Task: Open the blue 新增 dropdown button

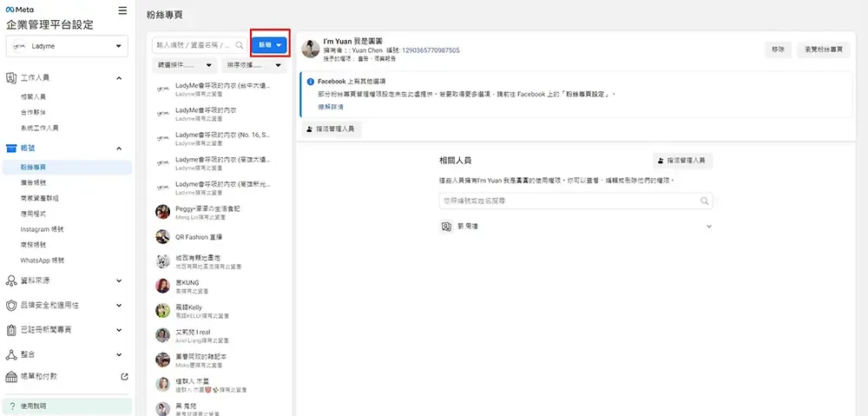Action: pos(269,45)
